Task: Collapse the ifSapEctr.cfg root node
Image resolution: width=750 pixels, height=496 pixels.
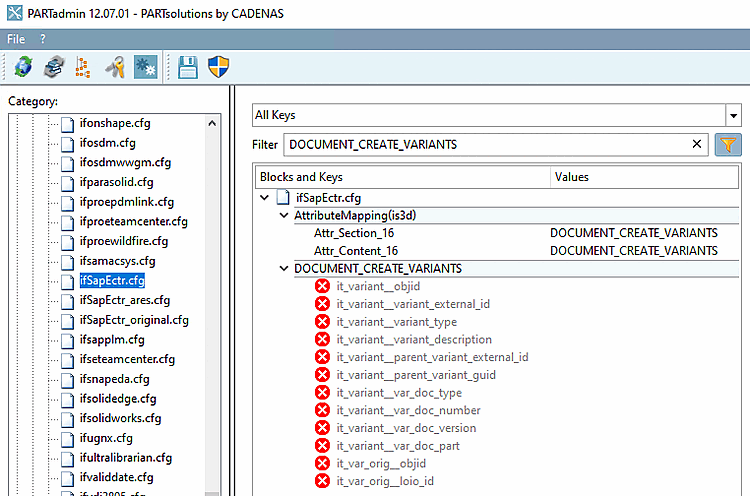Action: [264, 198]
